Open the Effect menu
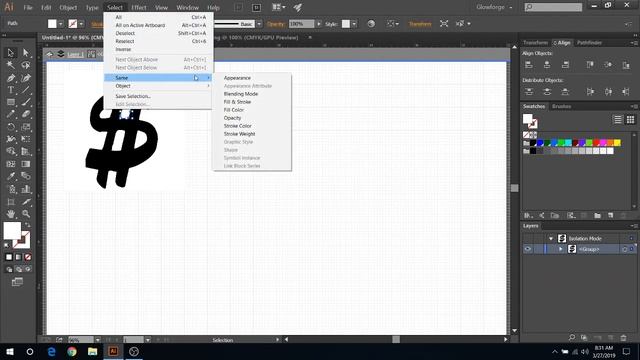 pyautogui.click(x=139, y=7)
